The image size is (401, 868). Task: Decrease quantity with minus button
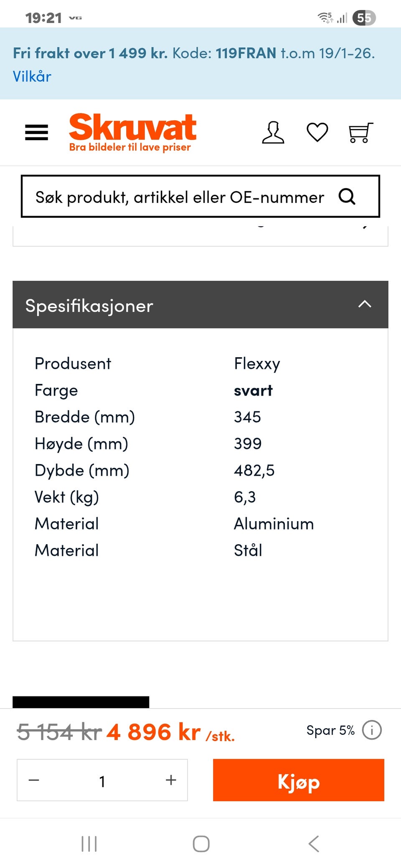coord(34,780)
